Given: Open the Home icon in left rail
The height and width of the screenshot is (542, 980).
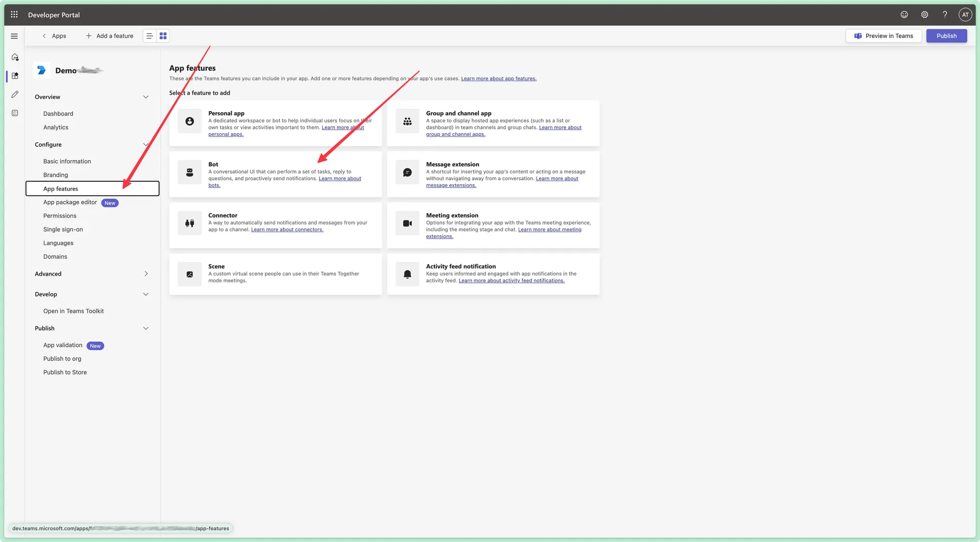Looking at the screenshot, I should coord(15,57).
